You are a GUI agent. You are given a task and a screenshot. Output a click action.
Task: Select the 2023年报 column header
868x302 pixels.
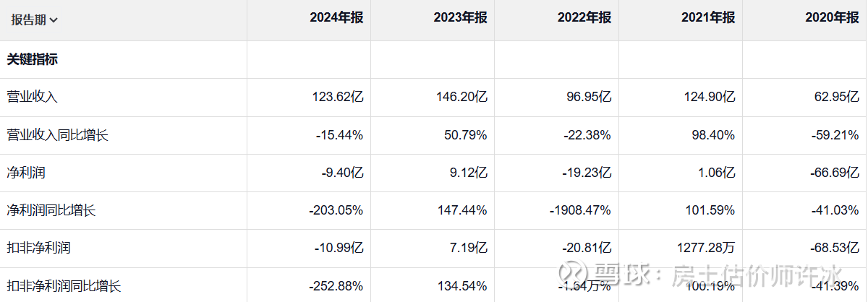point(460,19)
